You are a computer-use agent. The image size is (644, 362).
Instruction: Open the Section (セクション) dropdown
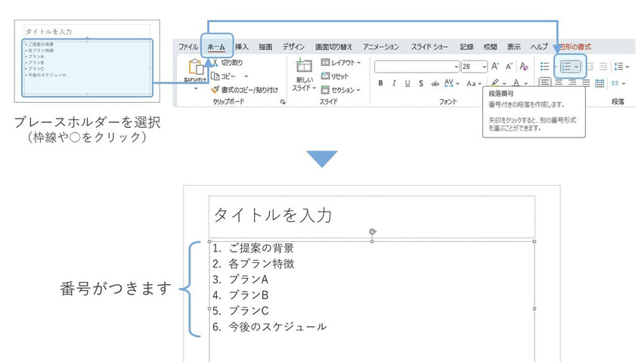pyautogui.click(x=341, y=89)
